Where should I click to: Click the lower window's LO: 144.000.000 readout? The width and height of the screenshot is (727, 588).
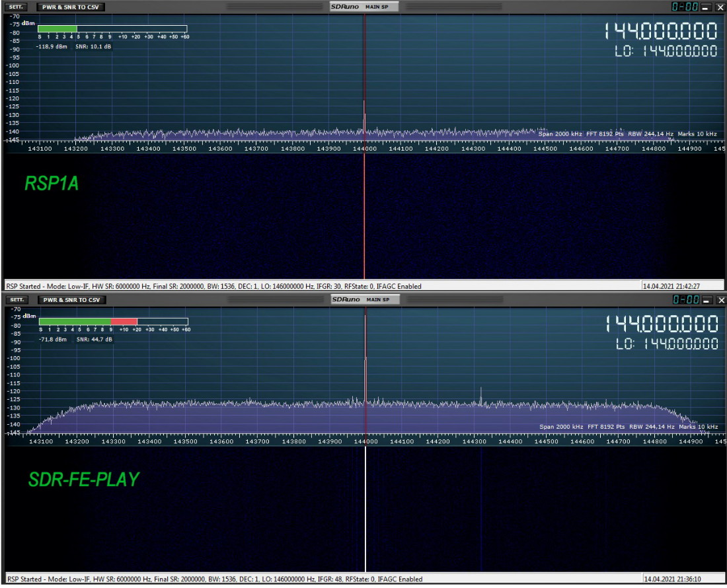(668, 344)
